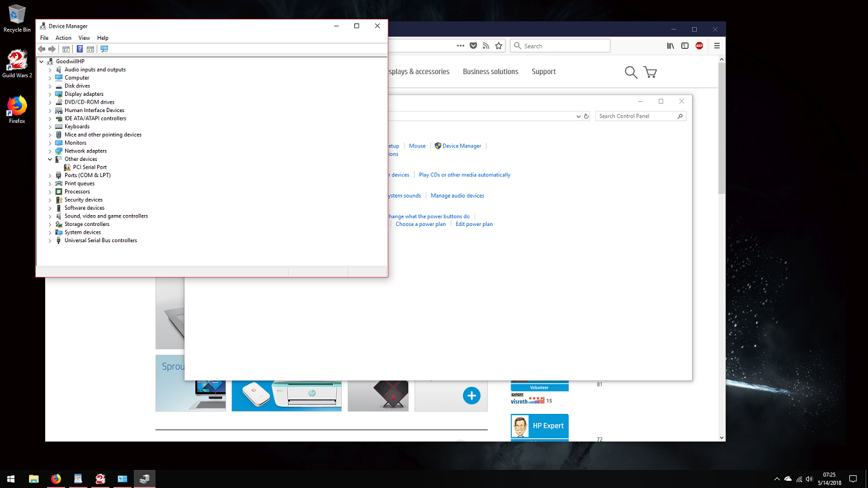Click Search Control Panel field
This screenshot has height=488, width=868.
point(641,116)
